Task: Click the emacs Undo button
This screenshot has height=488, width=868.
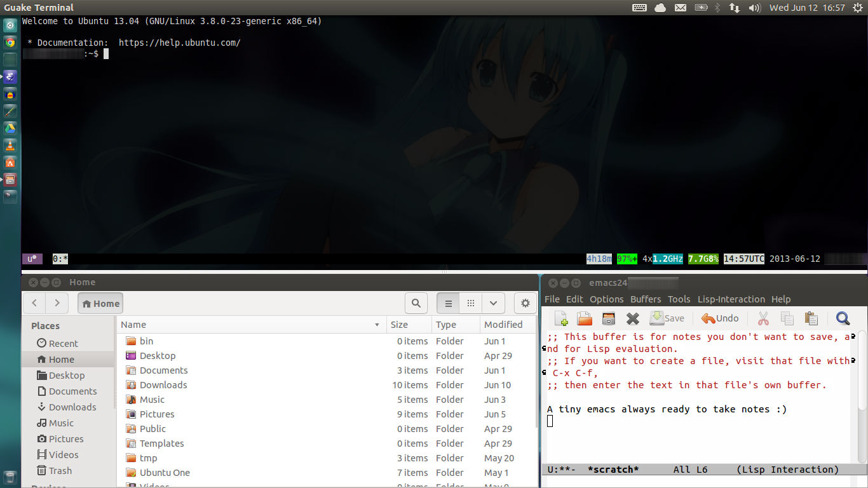Action: pos(720,318)
